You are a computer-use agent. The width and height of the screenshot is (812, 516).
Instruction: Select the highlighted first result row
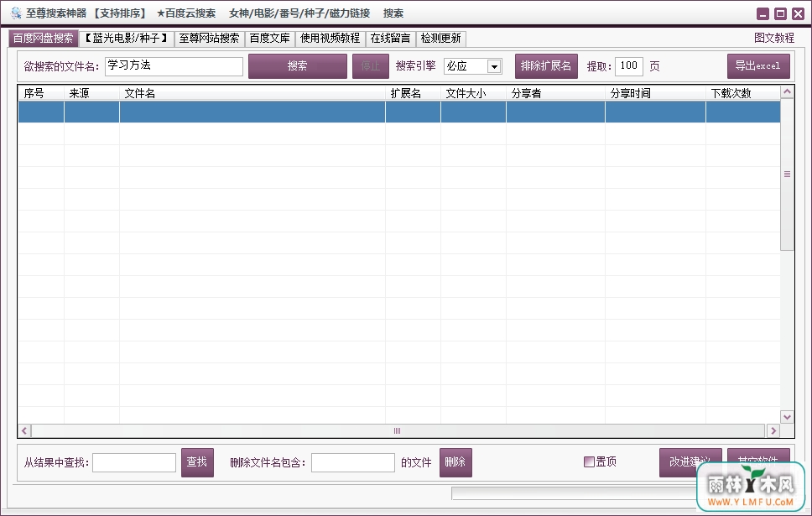(x=399, y=112)
